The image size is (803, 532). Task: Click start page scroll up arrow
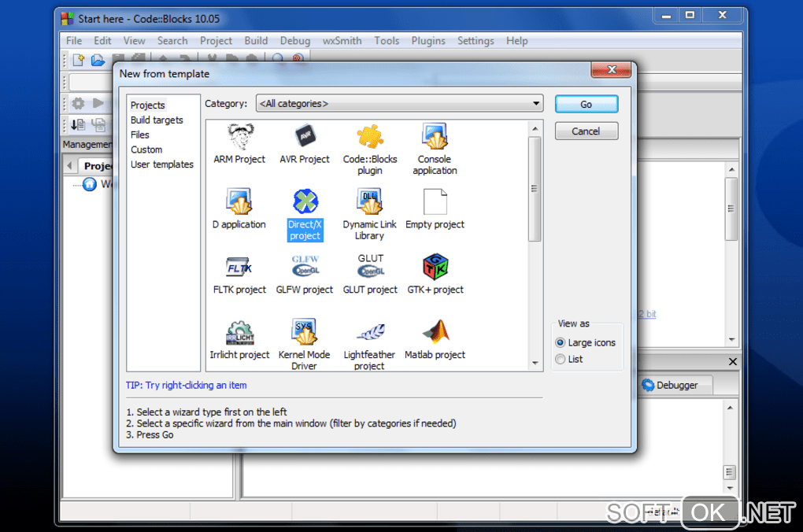point(732,169)
